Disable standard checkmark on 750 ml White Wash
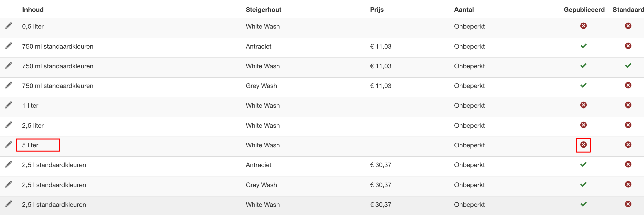The height and width of the screenshot is (215, 644). (628, 66)
